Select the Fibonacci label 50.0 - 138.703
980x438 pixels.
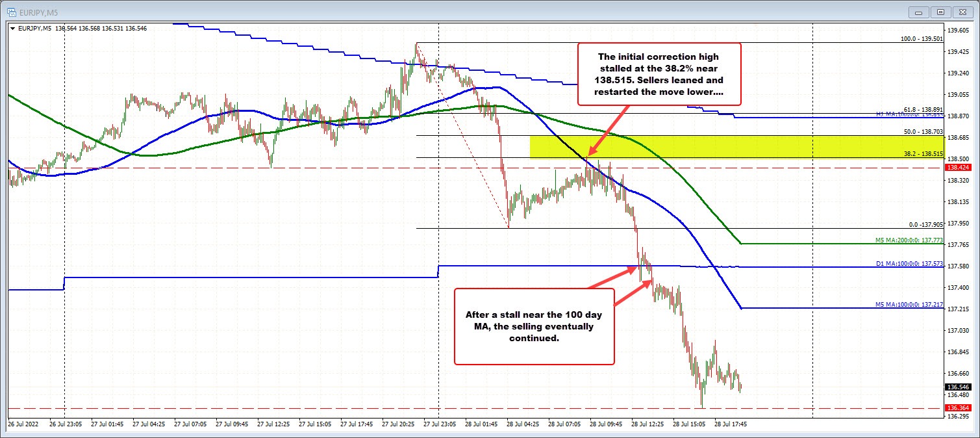923,131
